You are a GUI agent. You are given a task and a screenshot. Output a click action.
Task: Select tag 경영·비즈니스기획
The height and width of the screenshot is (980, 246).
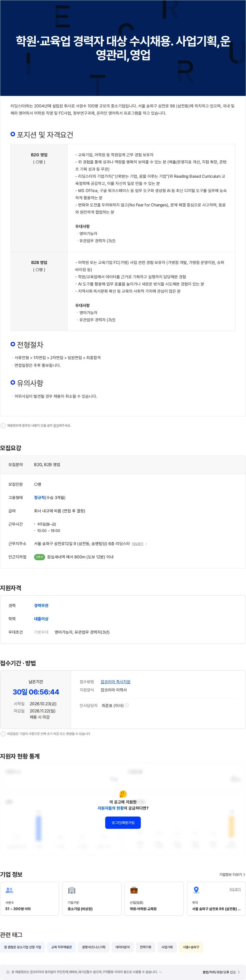click(94, 947)
